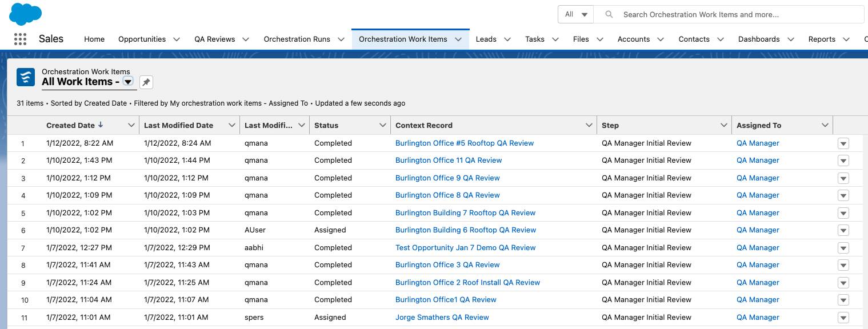Open Burlington Office #5 Rooftop QA Review
This screenshot has width=868, height=329.
[x=465, y=143]
